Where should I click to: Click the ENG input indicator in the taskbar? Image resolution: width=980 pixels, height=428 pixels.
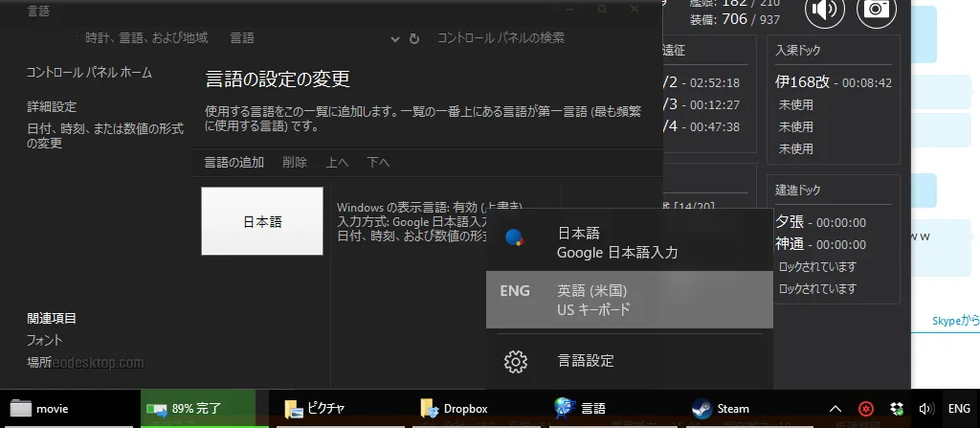pos(958,408)
